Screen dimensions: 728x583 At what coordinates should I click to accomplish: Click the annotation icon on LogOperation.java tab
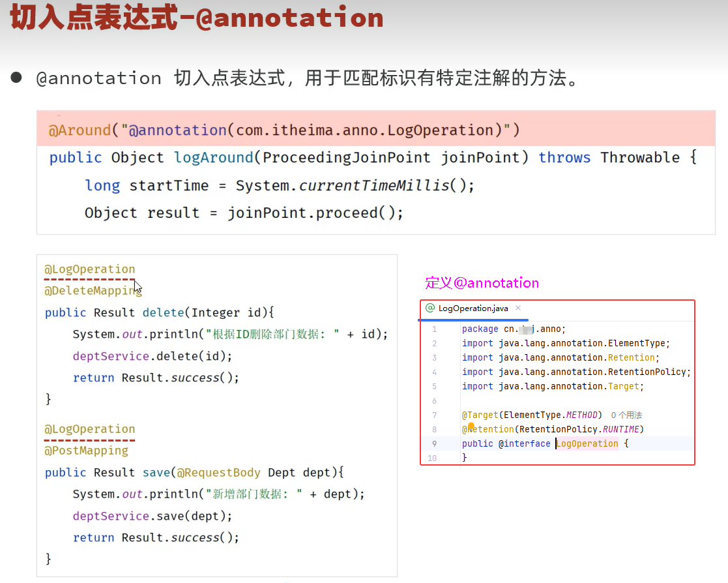[x=430, y=308]
